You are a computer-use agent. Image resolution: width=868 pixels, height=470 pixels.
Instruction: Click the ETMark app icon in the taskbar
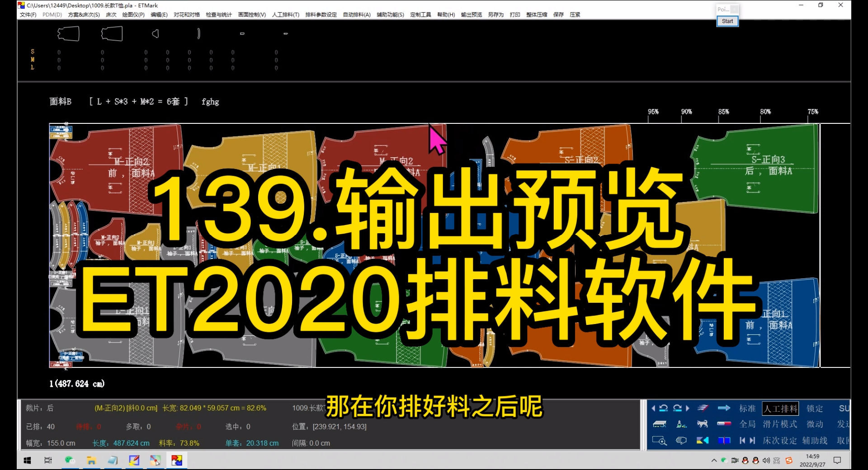177,461
